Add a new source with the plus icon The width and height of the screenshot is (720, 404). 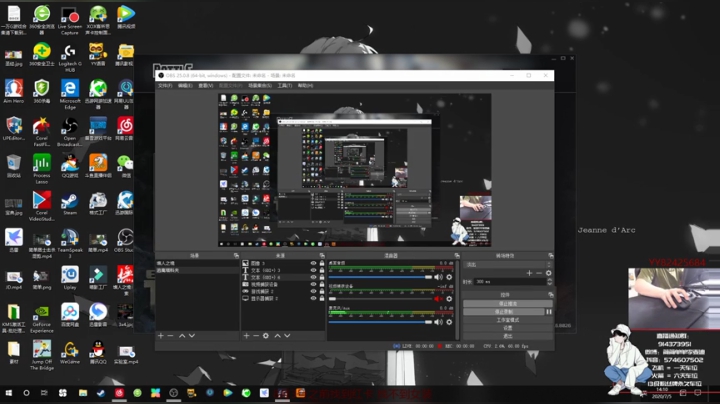click(246, 336)
